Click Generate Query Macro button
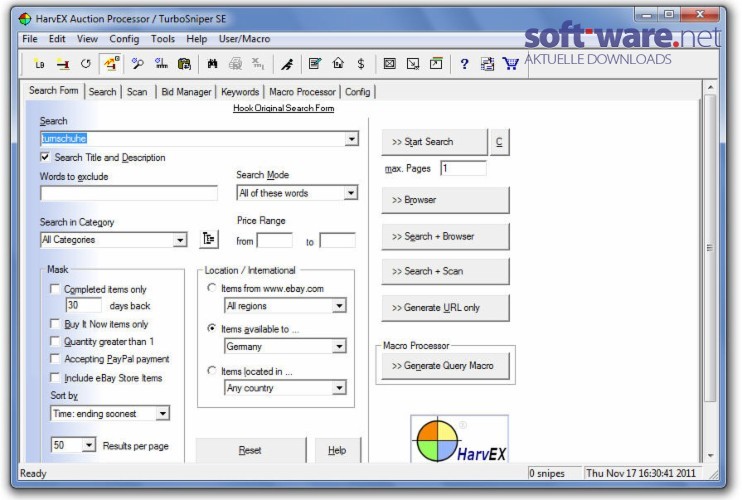The width and height of the screenshot is (742, 500). pos(445,366)
